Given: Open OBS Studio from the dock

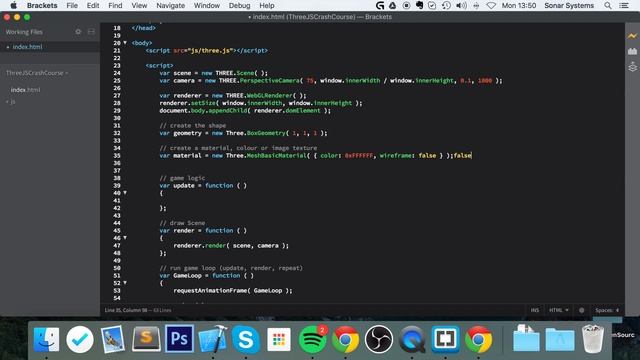Looking at the screenshot, I should tap(378, 339).
